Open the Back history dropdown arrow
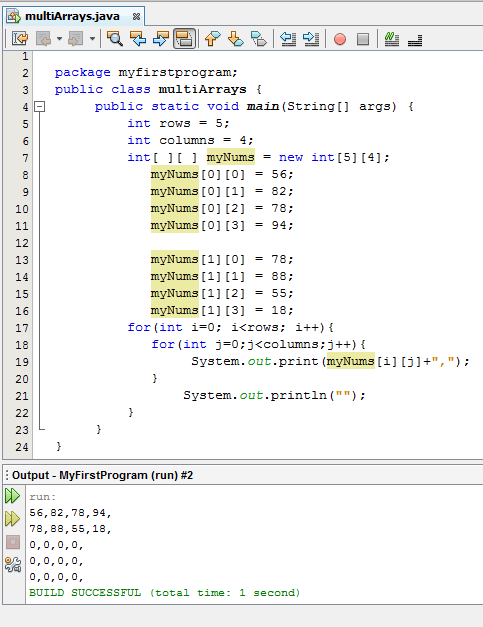The width and height of the screenshot is (483, 627). (x=59, y=39)
